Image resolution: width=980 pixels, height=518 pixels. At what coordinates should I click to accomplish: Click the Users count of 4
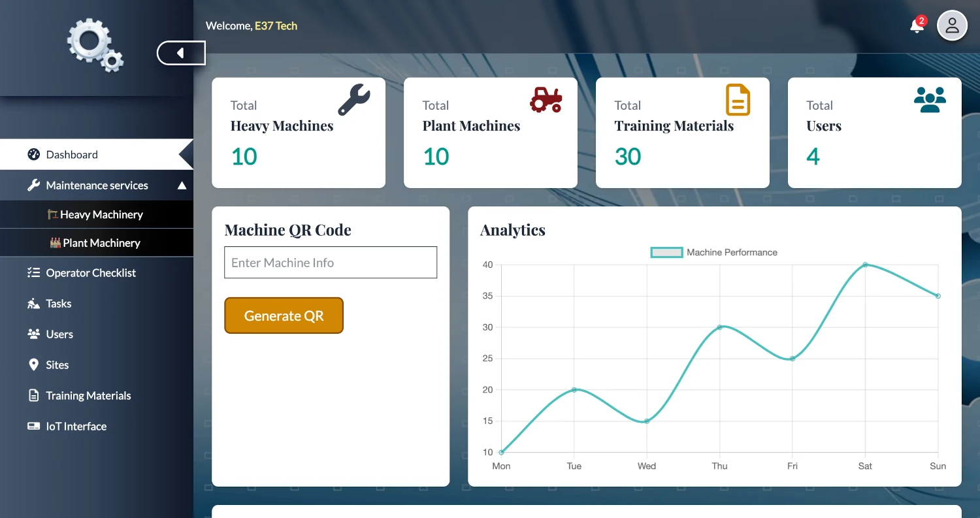pos(813,157)
